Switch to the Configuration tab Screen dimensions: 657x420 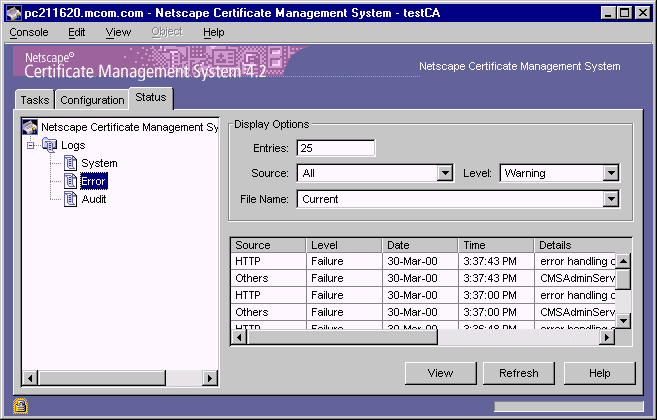coord(92,100)
